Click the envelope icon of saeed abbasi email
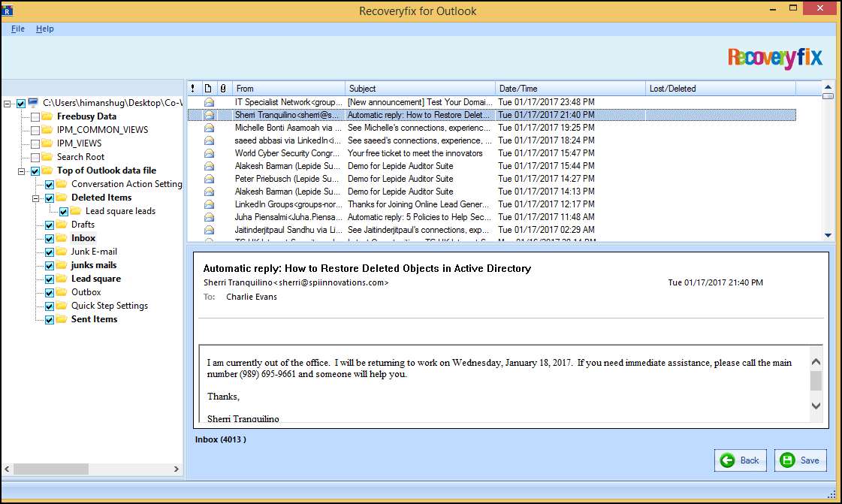 (x=209, y=140)
